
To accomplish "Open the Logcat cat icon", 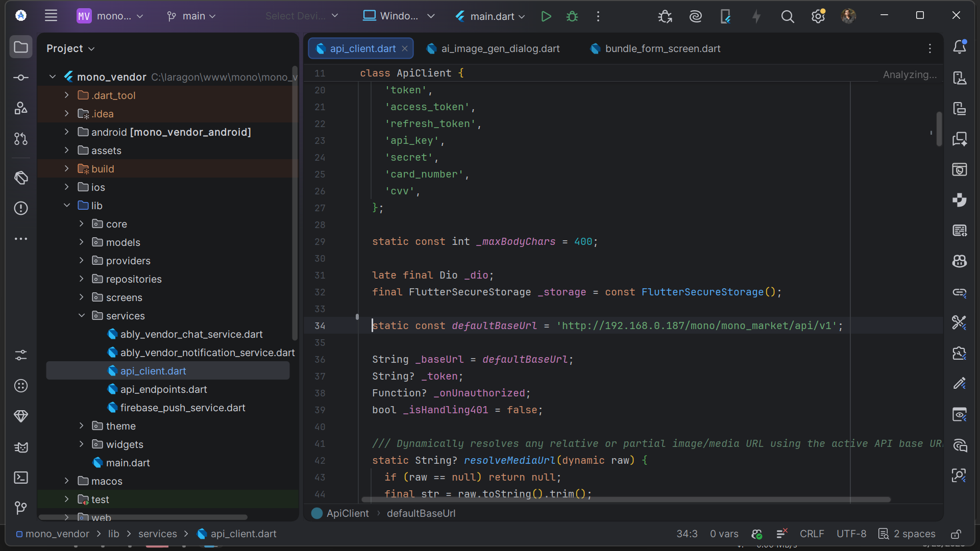I will point(21,447).
